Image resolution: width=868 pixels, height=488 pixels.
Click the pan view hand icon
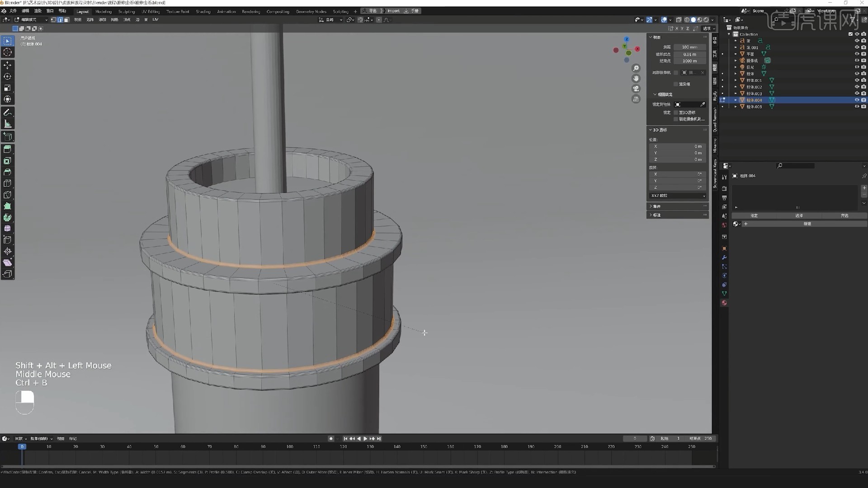(636, 79)
